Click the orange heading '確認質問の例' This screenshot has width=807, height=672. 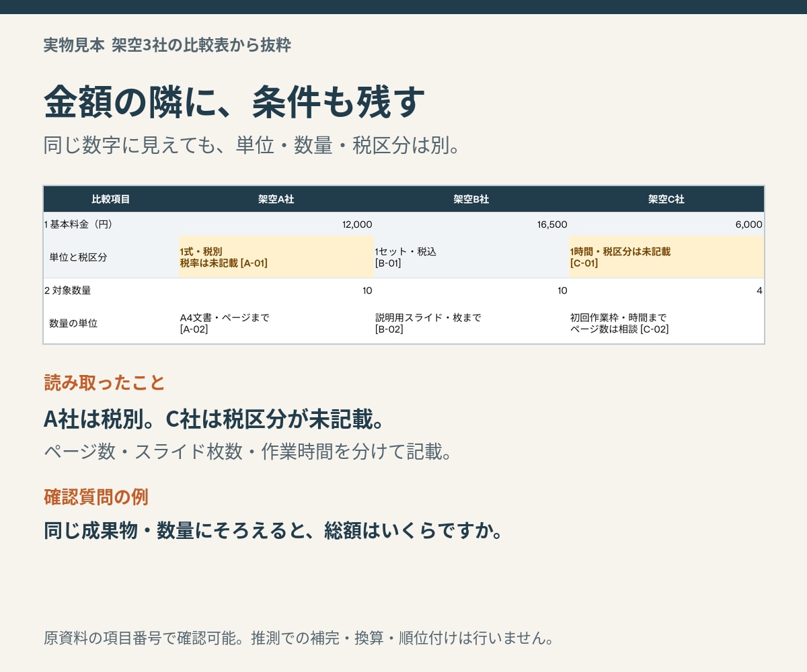[x=96, y=497]
